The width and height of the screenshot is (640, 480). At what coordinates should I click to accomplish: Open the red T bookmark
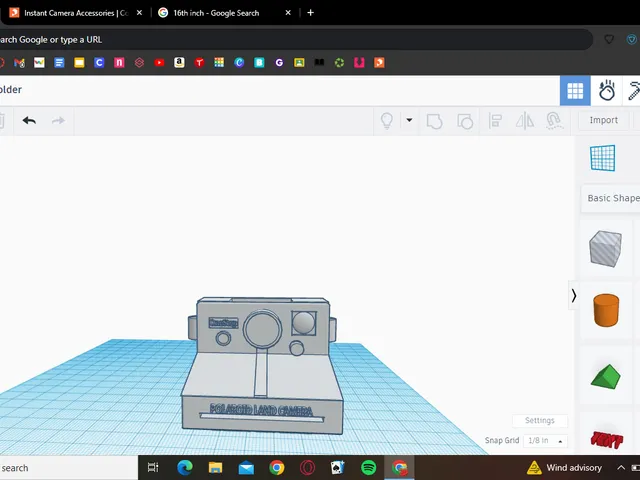pos(199,62)
